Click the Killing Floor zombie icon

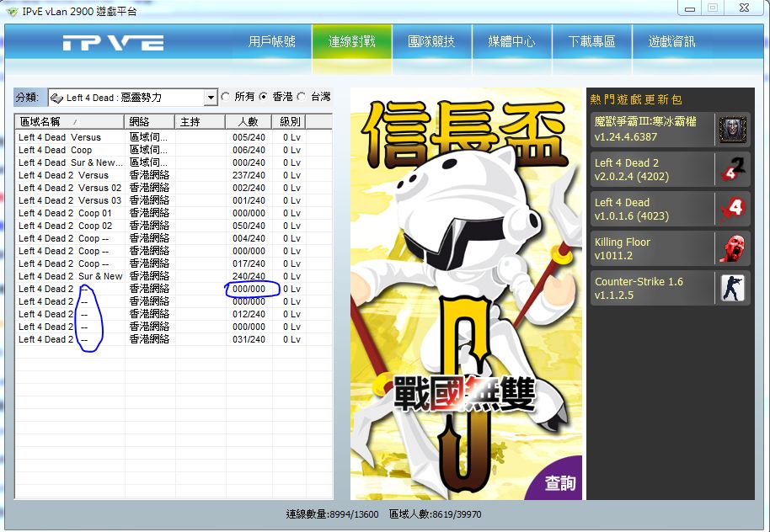(732, 248)
